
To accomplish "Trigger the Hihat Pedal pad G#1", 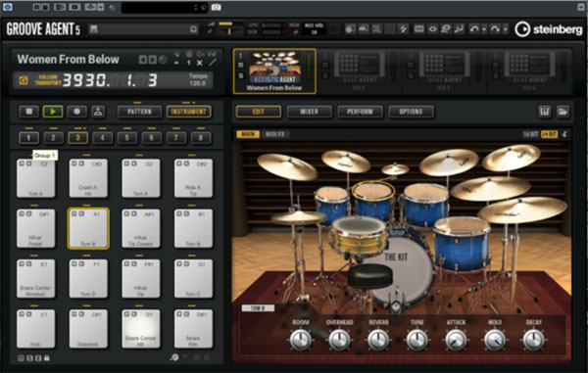I will (x=35, y=228).
